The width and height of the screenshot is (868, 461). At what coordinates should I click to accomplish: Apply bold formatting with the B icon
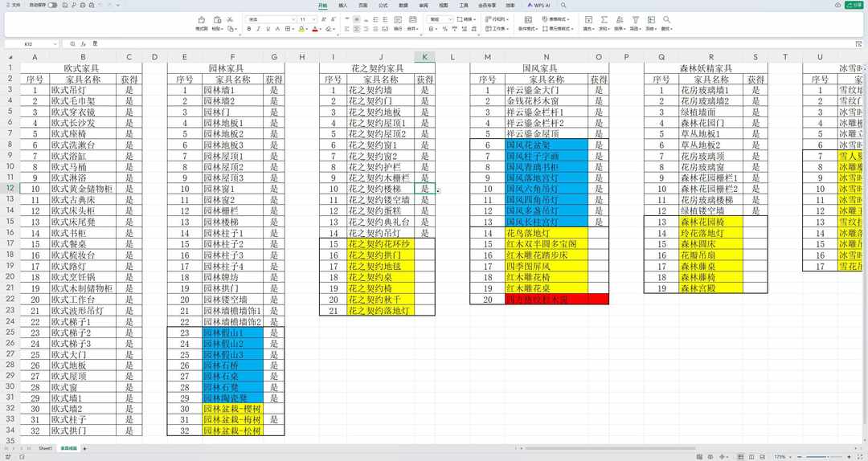pyautogui.click(x=248, y=29)
